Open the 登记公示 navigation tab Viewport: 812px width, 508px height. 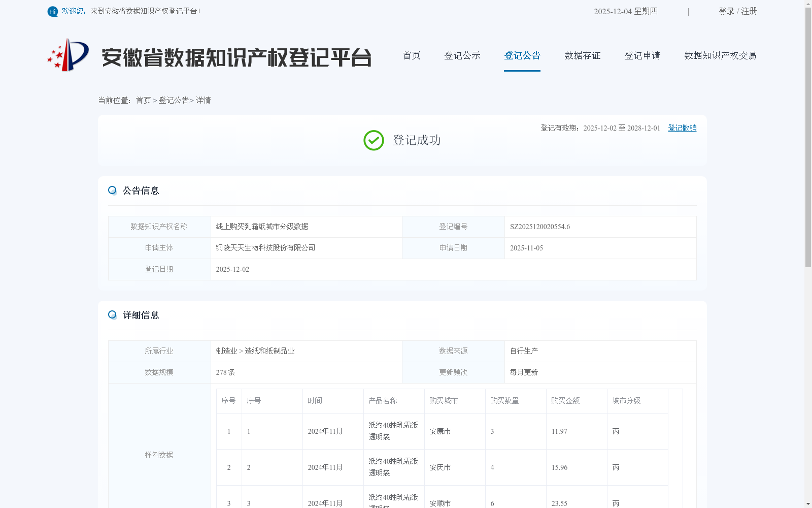[x=462, y=55]
